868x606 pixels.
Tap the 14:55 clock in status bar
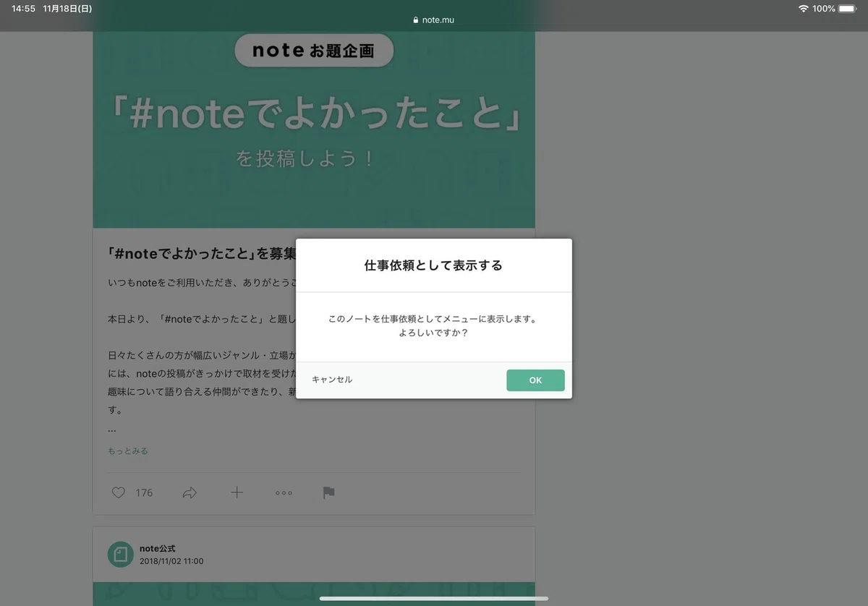(x=23, y=9)
